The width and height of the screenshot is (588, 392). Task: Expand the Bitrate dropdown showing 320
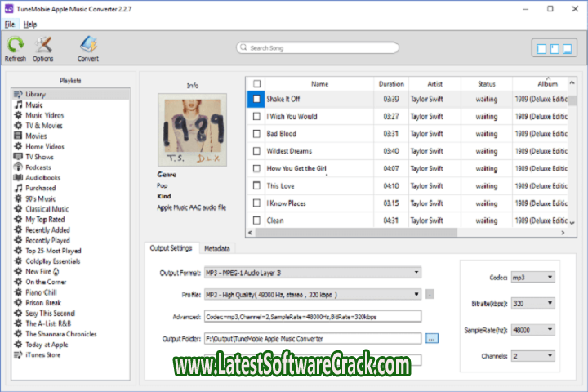(532, 304)
